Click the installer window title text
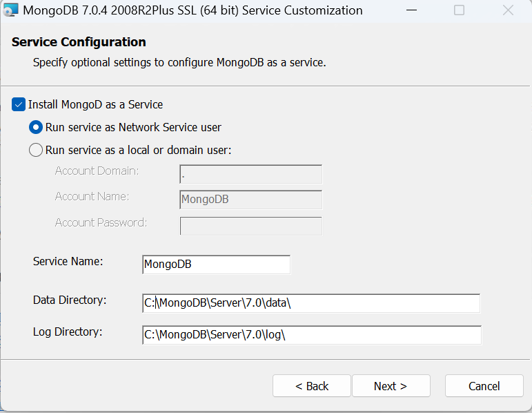The height and width of the screenshot is (413, 532). click(x=193, y=10)
